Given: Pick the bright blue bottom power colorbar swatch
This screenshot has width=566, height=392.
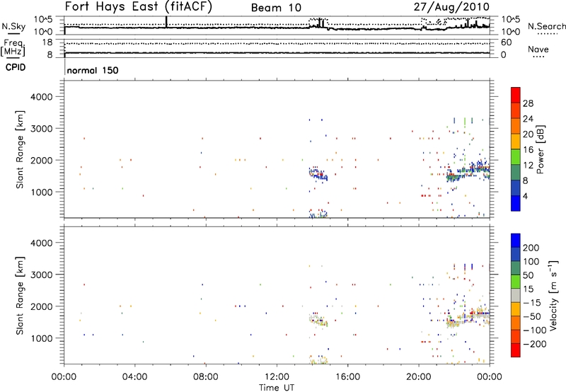Looking at the screenshot, I should click(516, 203).
